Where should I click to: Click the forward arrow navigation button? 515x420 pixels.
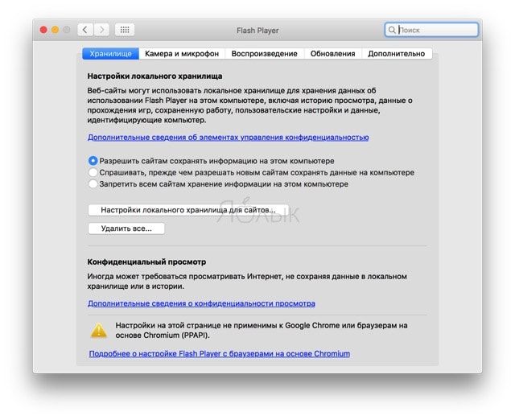pyautogui.click(x=102, y=30)
